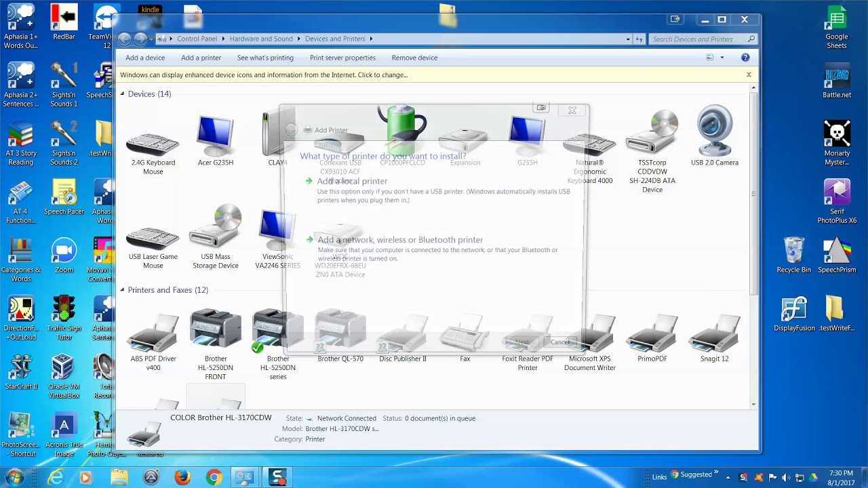The width and height of the screenshot is (868, 488).
Task: Open the SpeechPrism desktop shortcut
Action: pyautogui.click(x=837, y=255)
